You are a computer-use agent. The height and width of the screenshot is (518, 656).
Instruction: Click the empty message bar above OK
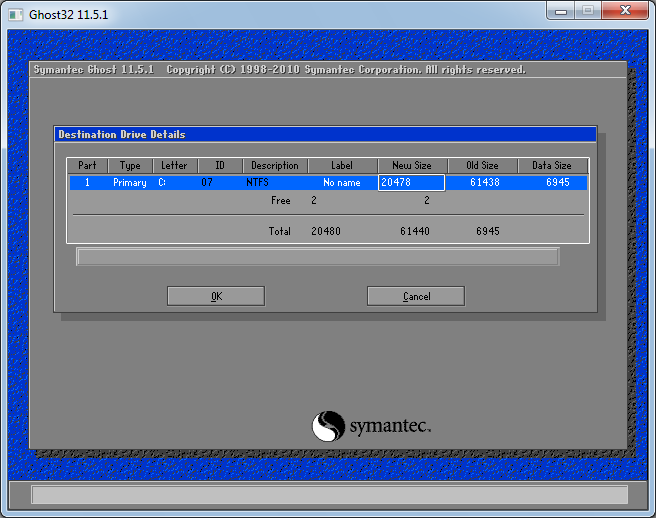[318, 256]
